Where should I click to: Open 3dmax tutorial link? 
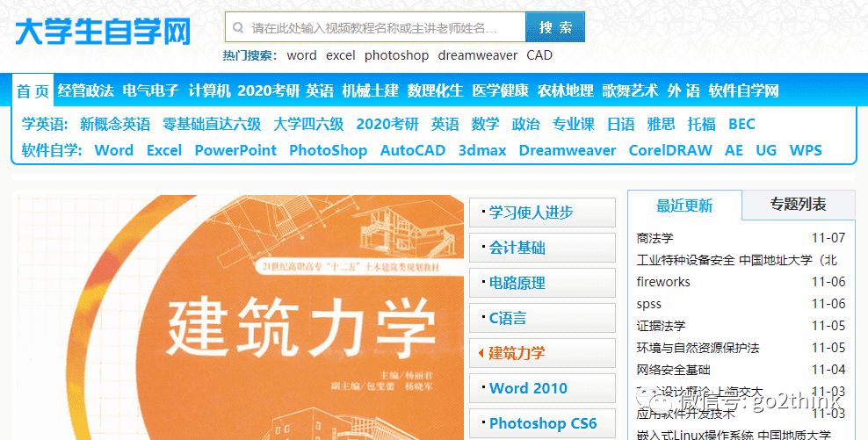[482, 150]
